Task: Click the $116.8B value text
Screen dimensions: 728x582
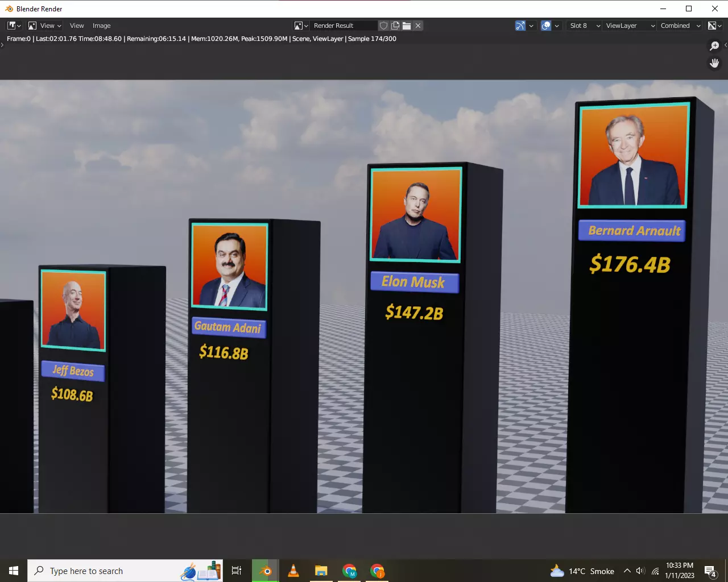Action: [x=224, y=352]
